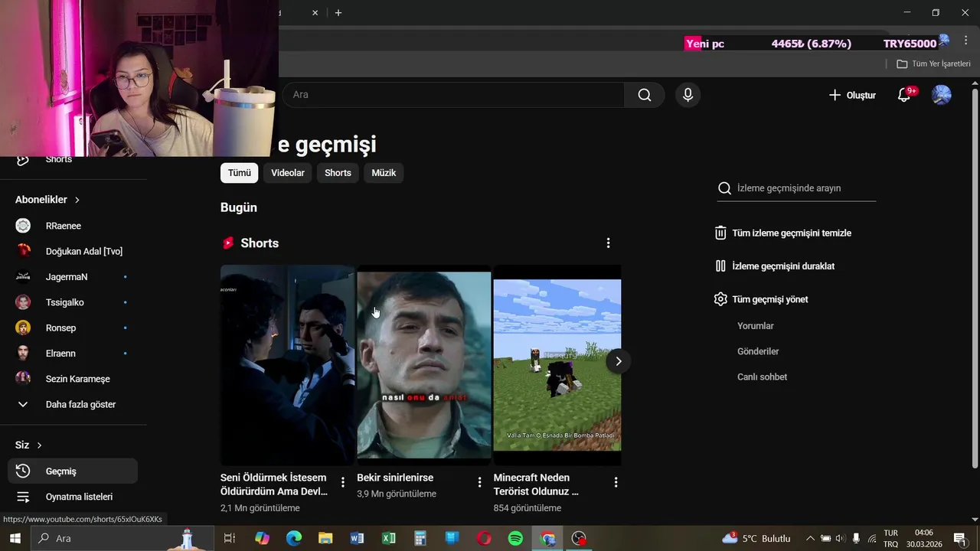Image resolution: width=980 pixels, height=551 pixels.
Task: Click "Tüm izleme geçmişini temizle"
Action: [782, 233]
